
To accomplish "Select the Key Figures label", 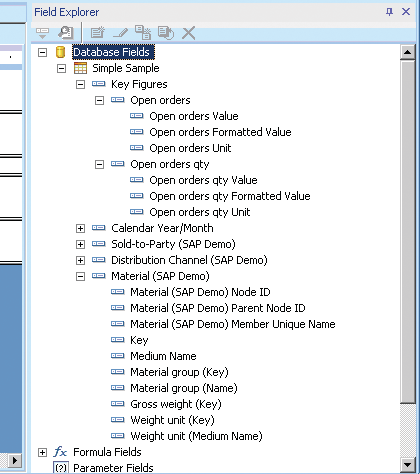I will tap(139, 84).
